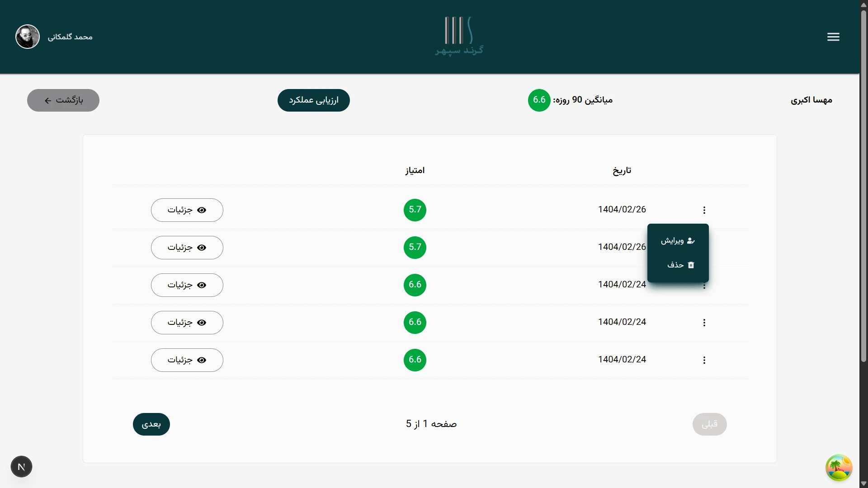Click eye icon in third جزئیات button

[202, 285]
